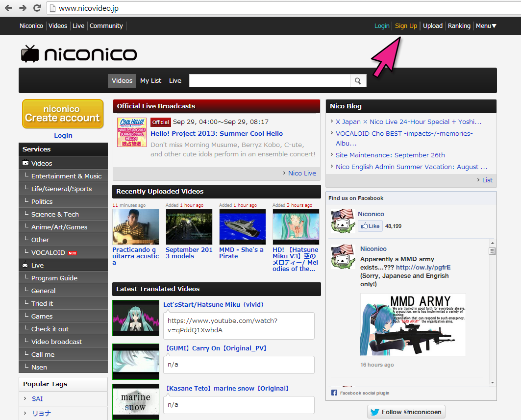
Task: Open the Nsen live item
Action: [x=63, y=367]
